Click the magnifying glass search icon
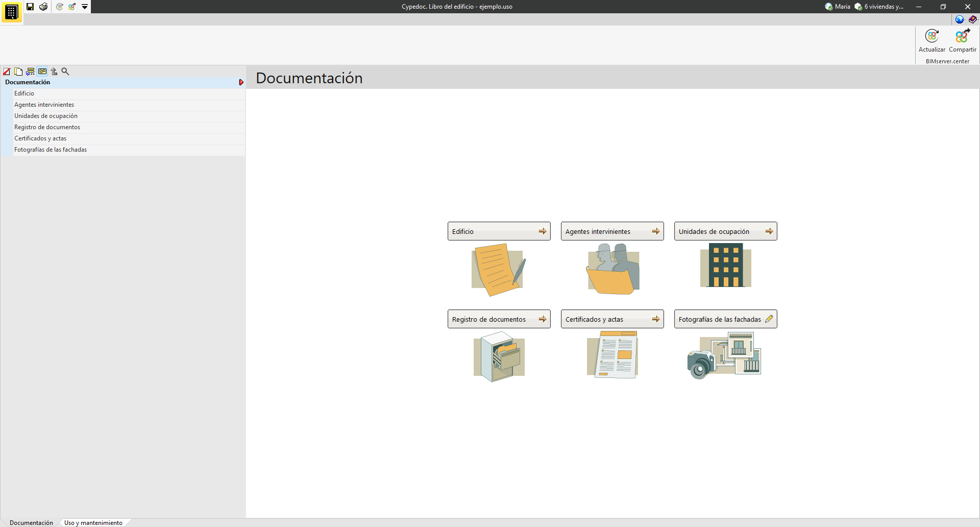The height and width of the screenshot is (527, 980). click(x=65, y=71)
